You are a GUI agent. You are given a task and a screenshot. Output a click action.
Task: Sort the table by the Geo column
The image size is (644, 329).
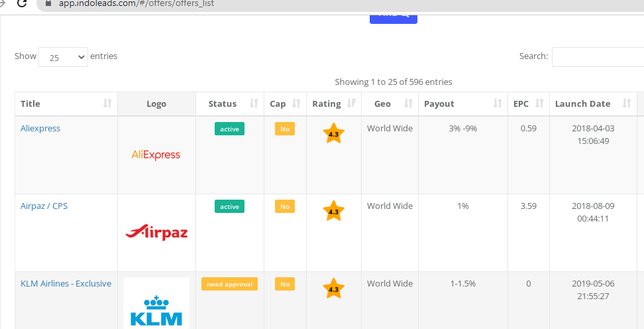click(390, 103)
